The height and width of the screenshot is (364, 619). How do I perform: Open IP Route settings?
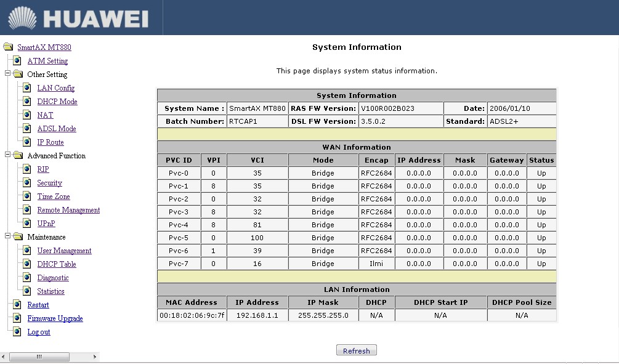[50, 142]
